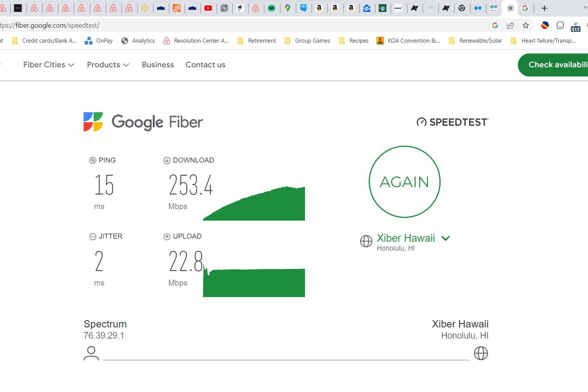The height and width of the screenshot is (392, 588).
Task: Bookmark this page with the star icon
Action: [526, 25]
